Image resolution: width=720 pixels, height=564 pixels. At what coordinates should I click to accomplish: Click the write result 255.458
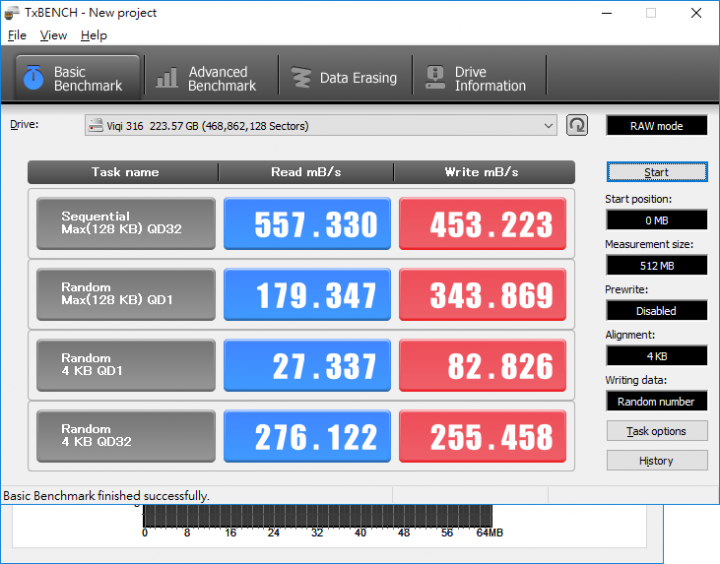[483, 436]
